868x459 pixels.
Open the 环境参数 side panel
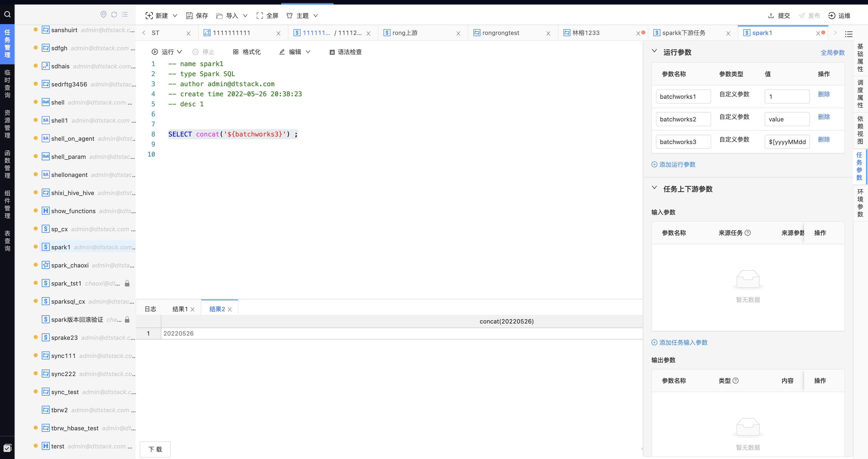860,203
